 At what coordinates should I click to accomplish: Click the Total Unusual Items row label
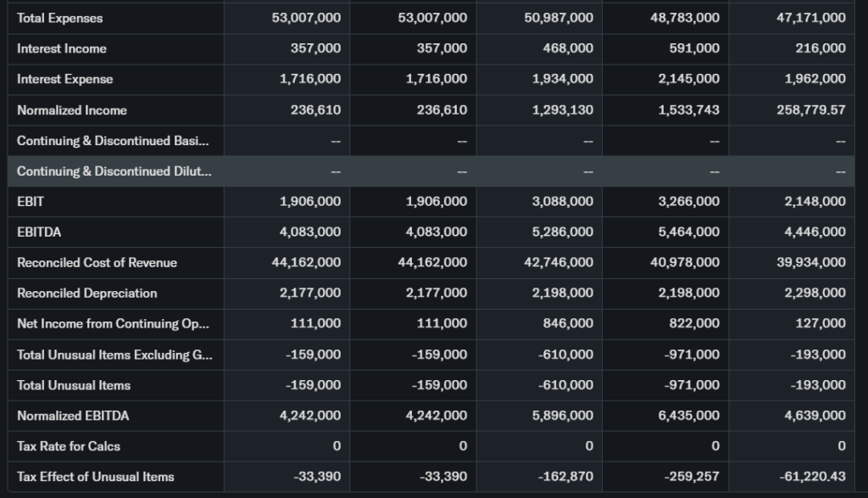point(74,385)
